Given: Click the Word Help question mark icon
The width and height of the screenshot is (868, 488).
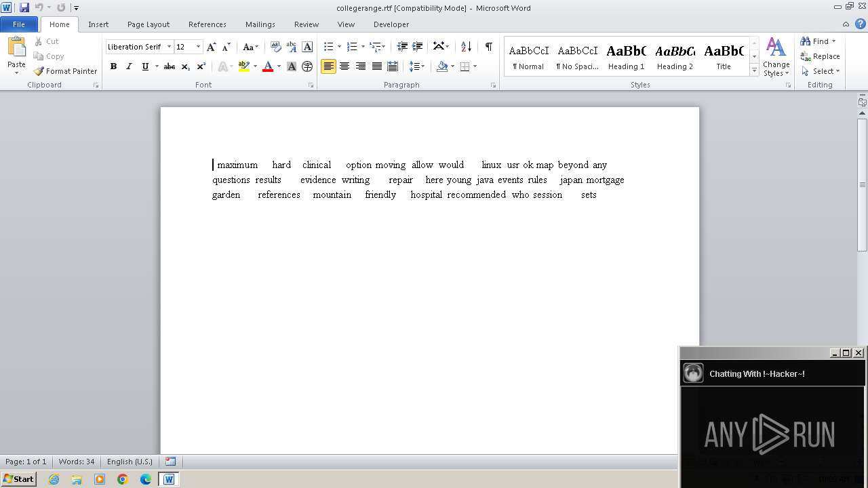Looking at the screenshot, I should (861, 24).
